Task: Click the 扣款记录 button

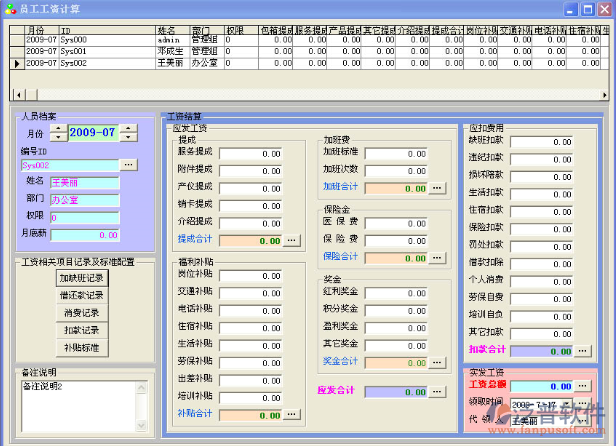Action: [82, 329]
